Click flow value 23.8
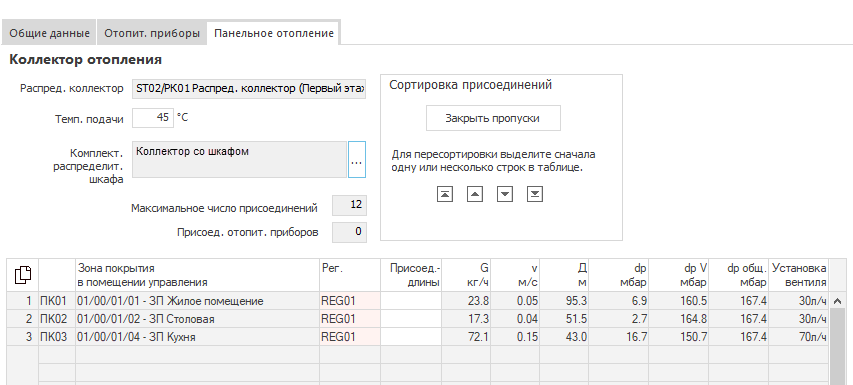 (x=466, y=301)
